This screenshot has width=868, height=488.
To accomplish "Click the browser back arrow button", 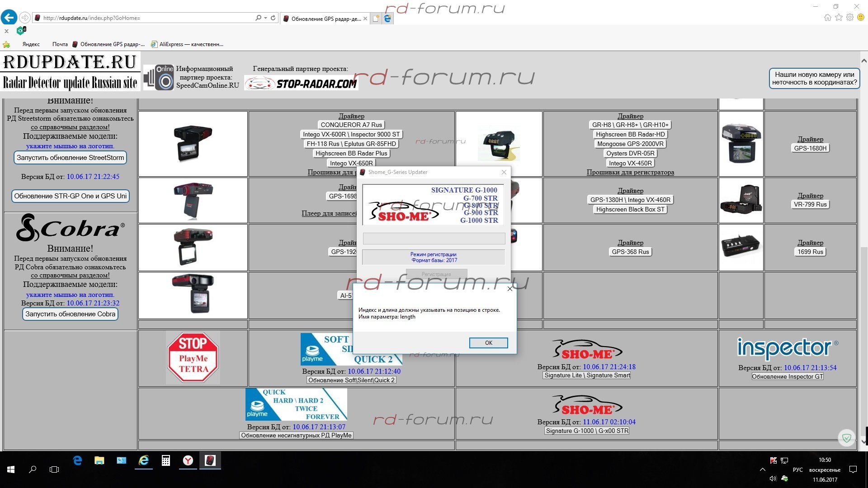I will (9, 18).
